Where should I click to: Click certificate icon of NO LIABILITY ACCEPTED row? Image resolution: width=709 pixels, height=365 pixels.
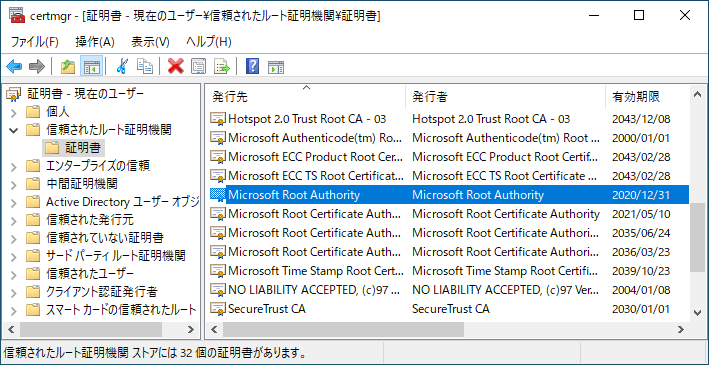tap(217, 289)
